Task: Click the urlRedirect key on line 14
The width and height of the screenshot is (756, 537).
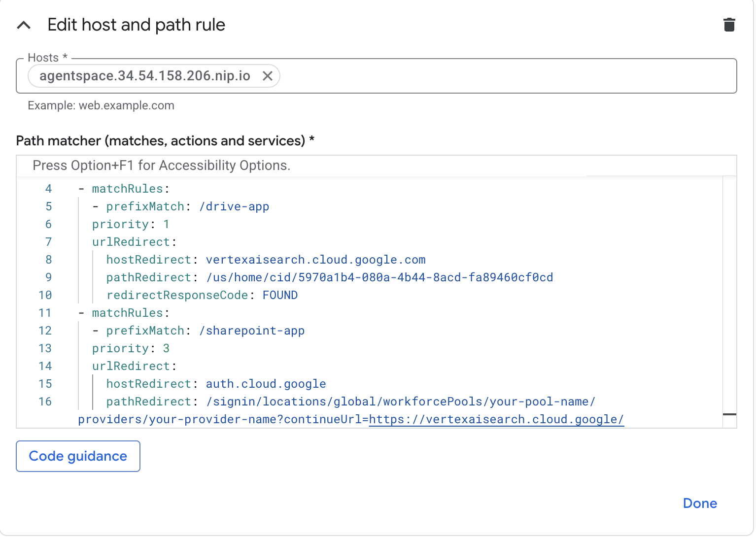Action: [131, 366]
